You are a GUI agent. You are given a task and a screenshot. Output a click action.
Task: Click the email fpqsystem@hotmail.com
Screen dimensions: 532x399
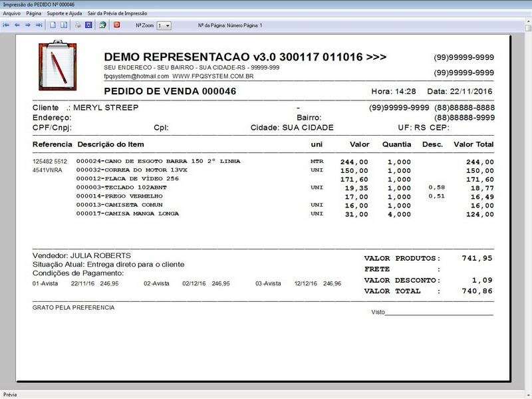(x=136, y=76)
